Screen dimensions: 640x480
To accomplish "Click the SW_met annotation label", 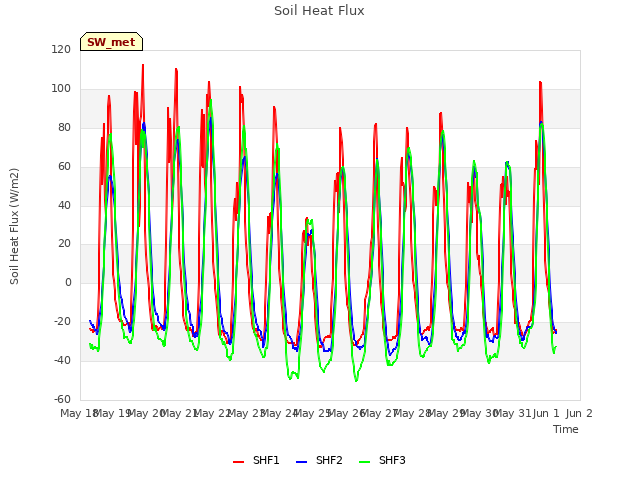I will coord(111,42).
